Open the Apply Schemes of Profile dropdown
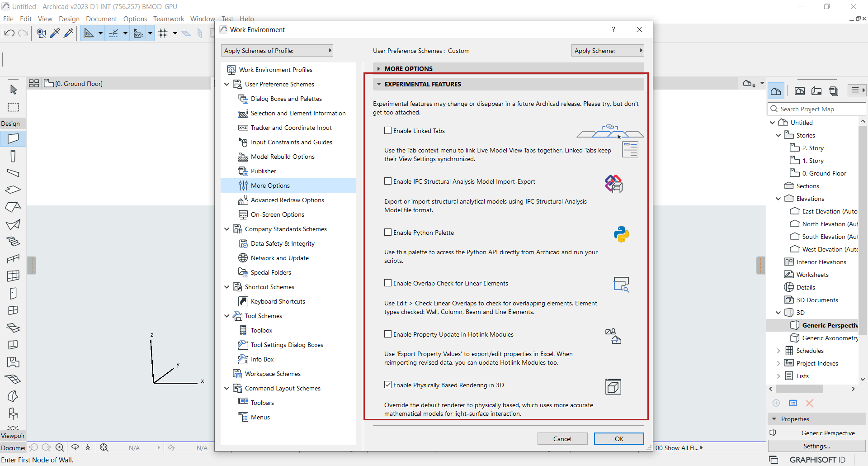The image size is (868, 466). point(277,51)
